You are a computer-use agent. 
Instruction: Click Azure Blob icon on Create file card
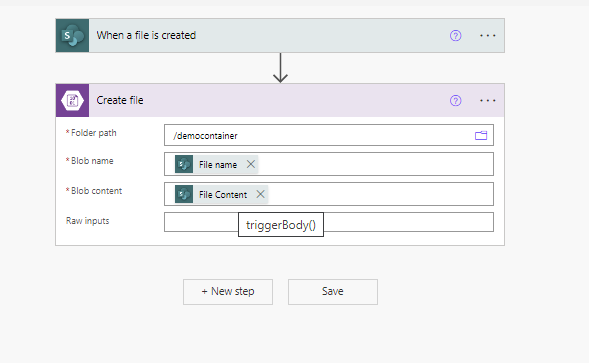(x=72, y=100)
